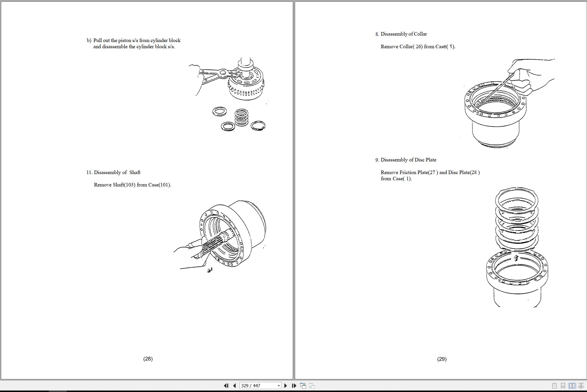Viewport: 587px width, 392px height.
Task: Click the heading '8. Disassembly of Collar'
Action: coord(401,34)
